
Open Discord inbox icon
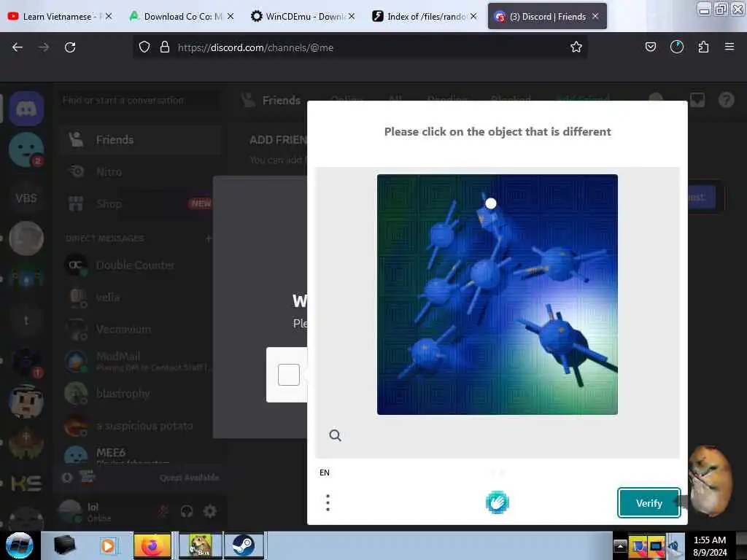pos(697,100)
